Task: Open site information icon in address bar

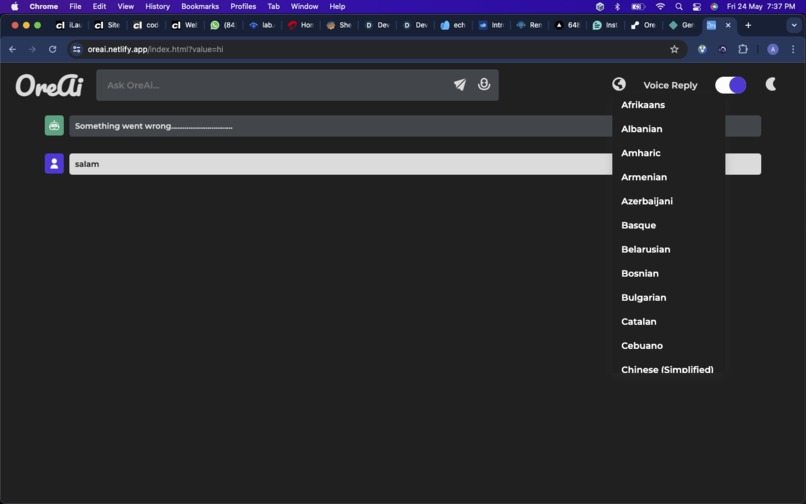Action: click(x=77, y=49)
